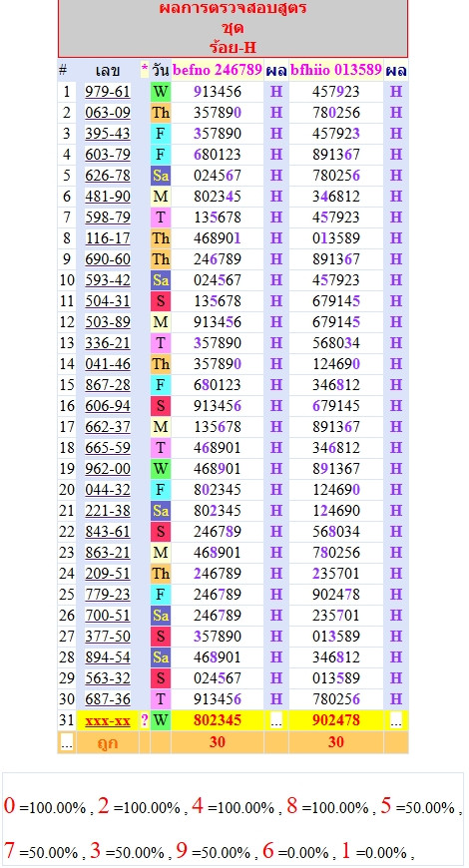Screen dimensions: 469x868
Task: Select the green W day cell in row 1
Action: click(161, 92)
